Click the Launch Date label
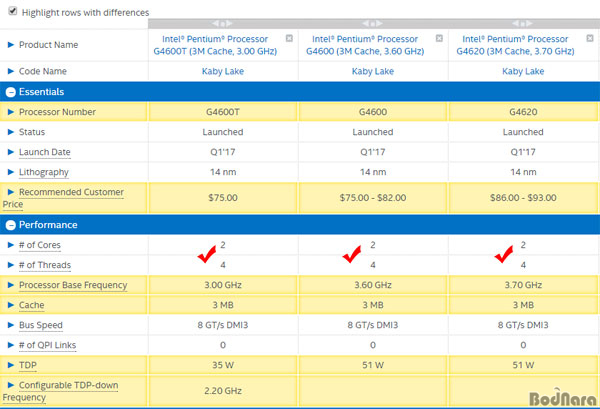600x409 pixels. [45, 152]
